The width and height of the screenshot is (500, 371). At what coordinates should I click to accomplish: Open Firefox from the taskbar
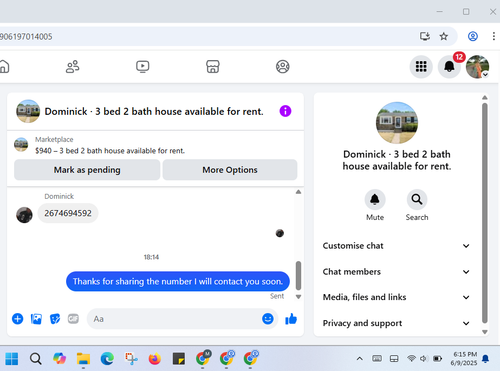tap(155, 359)
